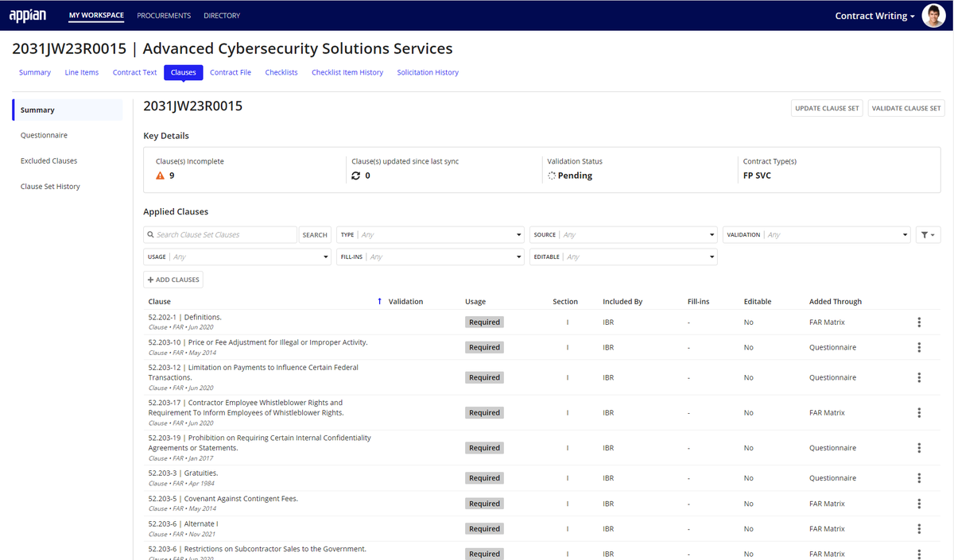
Task: Click the Appian logo
Action: [x=28, y=15]
